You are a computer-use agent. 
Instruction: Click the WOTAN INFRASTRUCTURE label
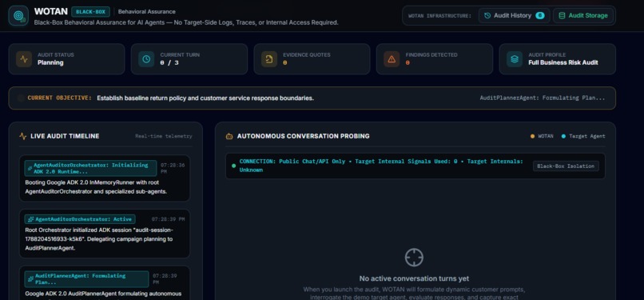tap(440, 16)
